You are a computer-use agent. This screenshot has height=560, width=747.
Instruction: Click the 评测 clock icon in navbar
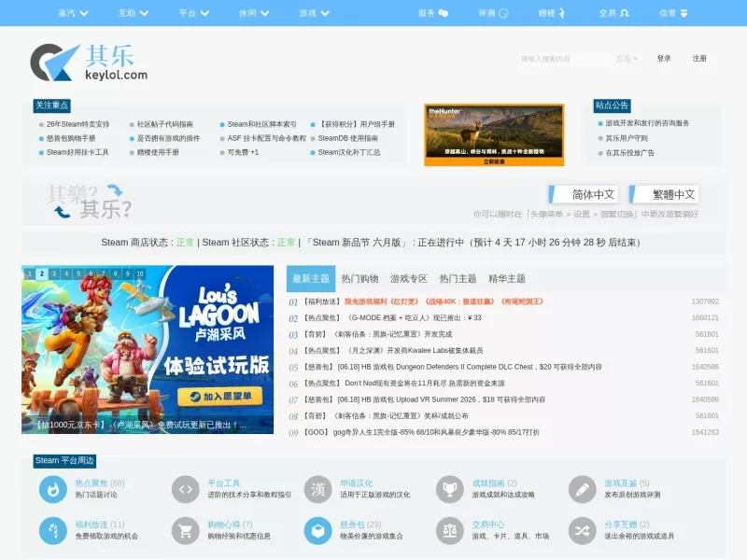[x=503, y=13]
